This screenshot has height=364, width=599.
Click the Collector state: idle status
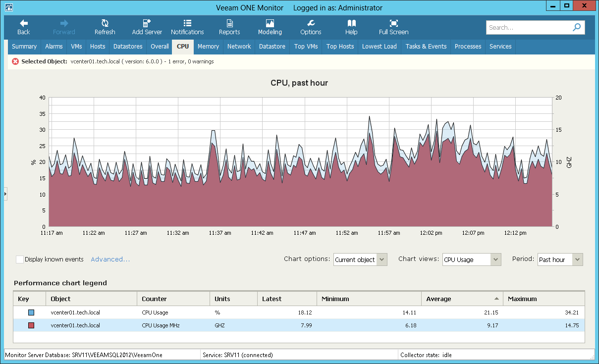click(x=427, y=355)
